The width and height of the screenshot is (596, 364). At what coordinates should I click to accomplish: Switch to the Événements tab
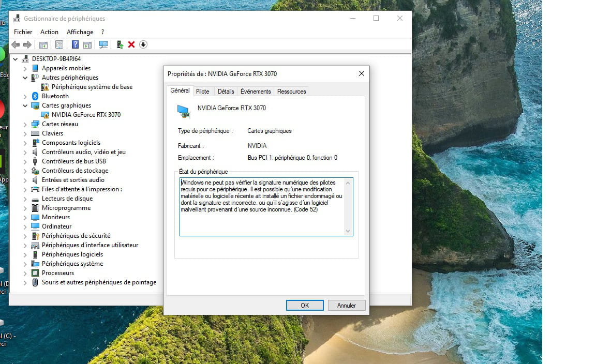[x=256, y=92]
